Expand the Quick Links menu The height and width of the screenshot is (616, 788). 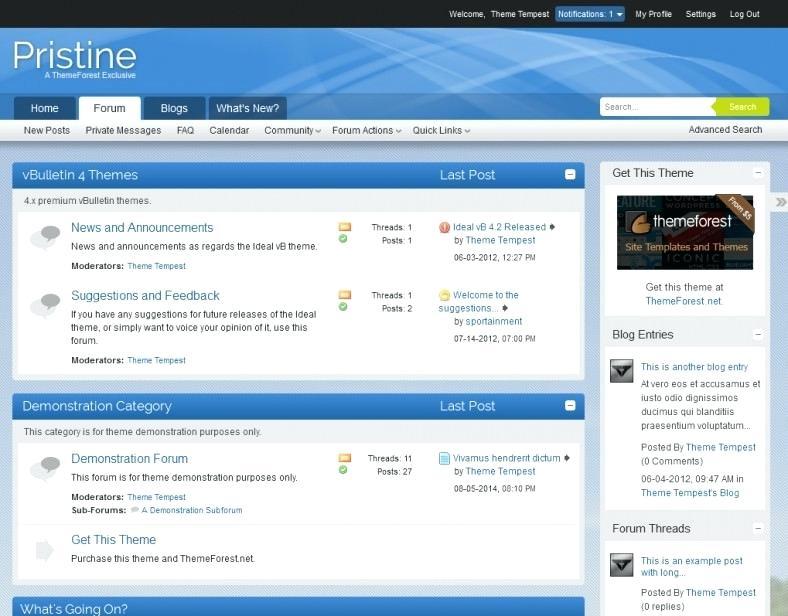coord(441,130)
